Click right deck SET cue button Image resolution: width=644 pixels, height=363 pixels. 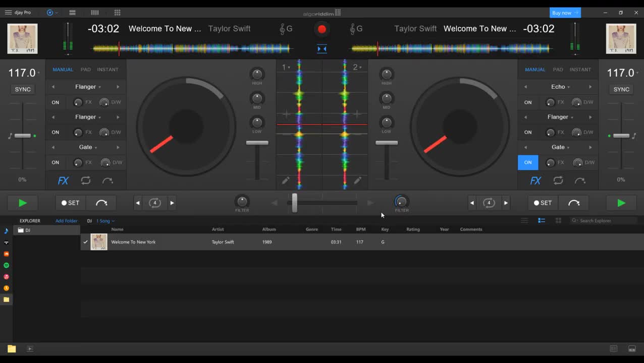click(x=543, y=203)
